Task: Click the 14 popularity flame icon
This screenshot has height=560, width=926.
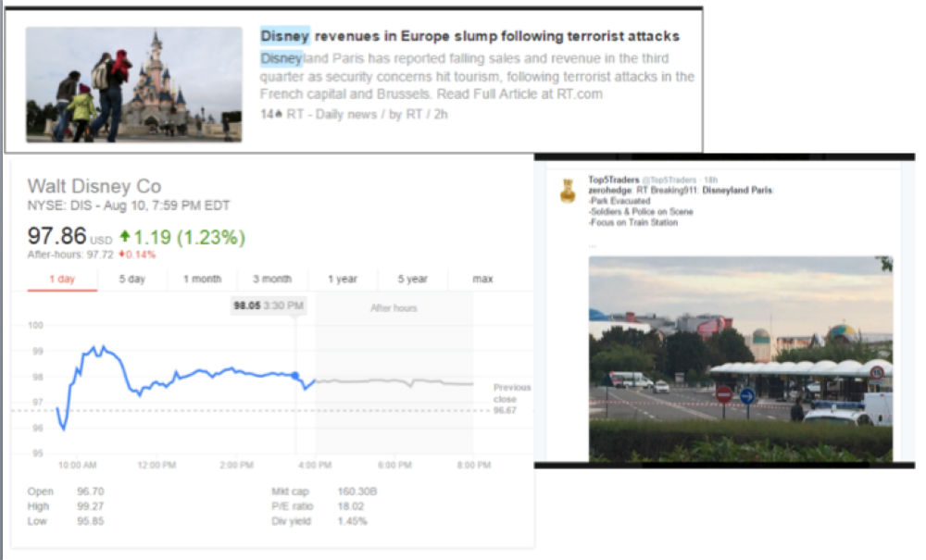Action: click(277, 113)
